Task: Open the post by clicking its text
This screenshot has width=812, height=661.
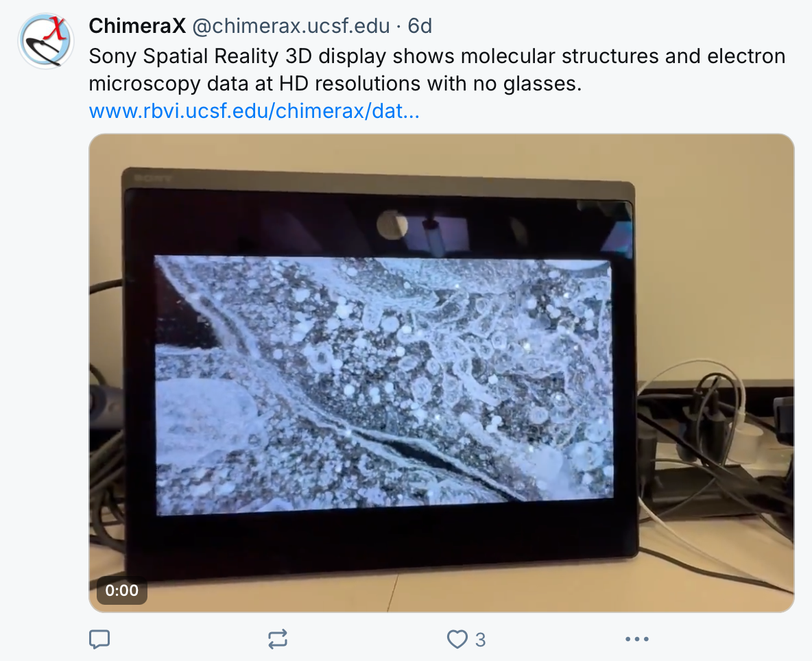Action: 437,69
